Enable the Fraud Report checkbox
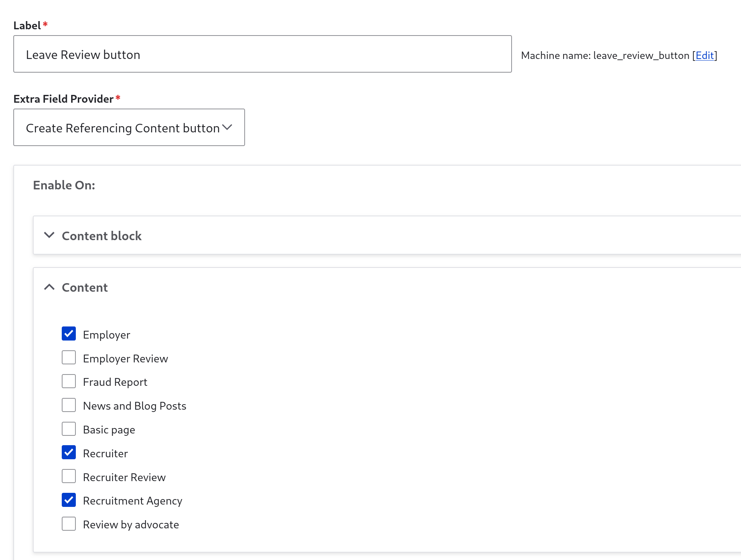 tap(69, 381)
